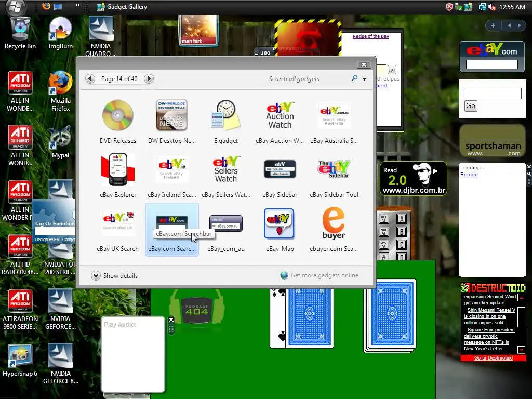Open the NVIDIA GEFORCE 8 desktop icon
The width and height of the screenshot is (532, 399).
click(60, 364)
